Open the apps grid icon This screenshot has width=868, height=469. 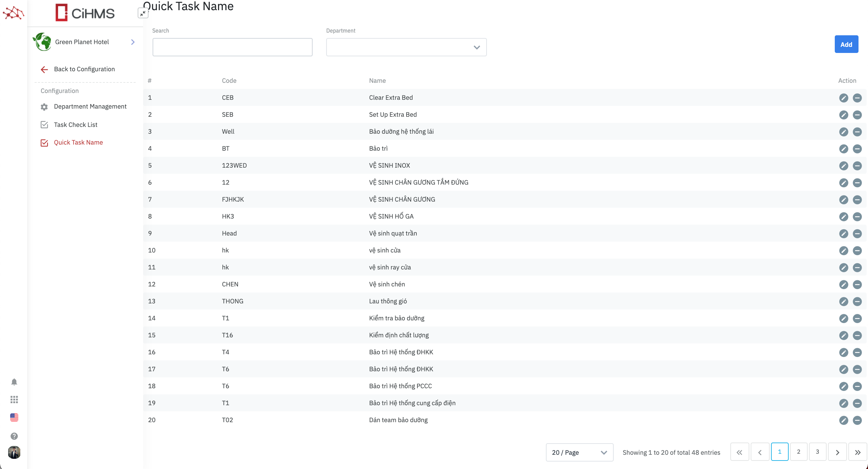click(14, 399)
